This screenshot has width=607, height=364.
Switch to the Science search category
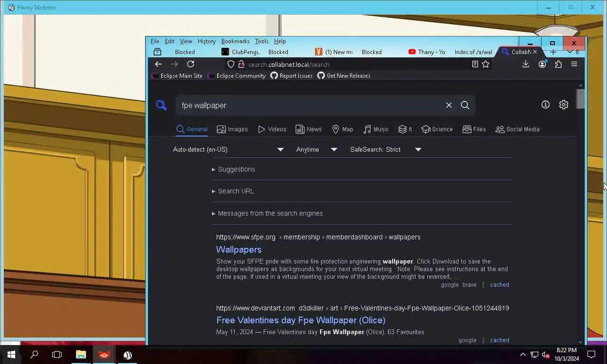(437, 129)
